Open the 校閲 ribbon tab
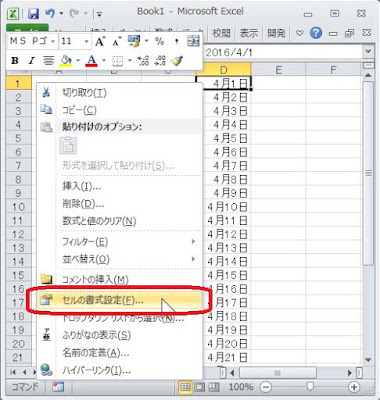This screenshot has height=400, width=380. 221,33
